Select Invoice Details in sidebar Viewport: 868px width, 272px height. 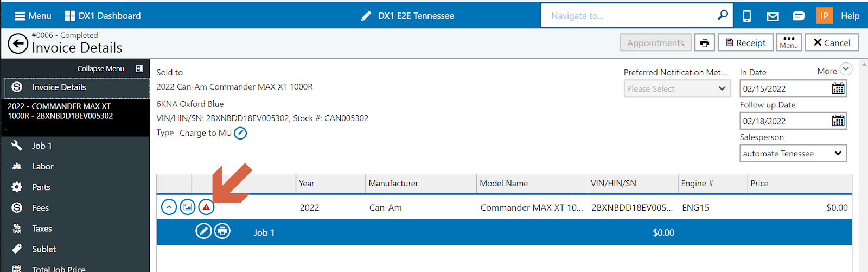(77, 87)
